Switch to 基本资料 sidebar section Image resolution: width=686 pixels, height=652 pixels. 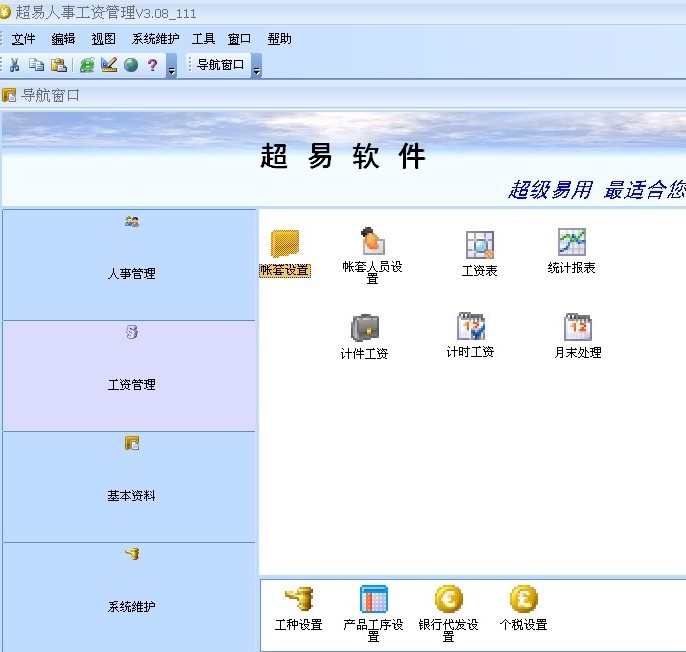(x=131, y=487)
